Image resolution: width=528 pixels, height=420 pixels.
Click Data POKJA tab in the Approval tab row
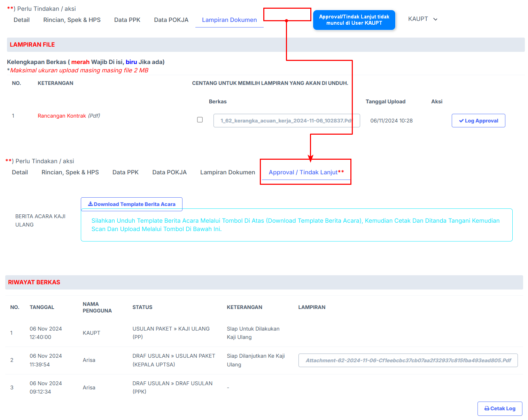pos(169,172)
